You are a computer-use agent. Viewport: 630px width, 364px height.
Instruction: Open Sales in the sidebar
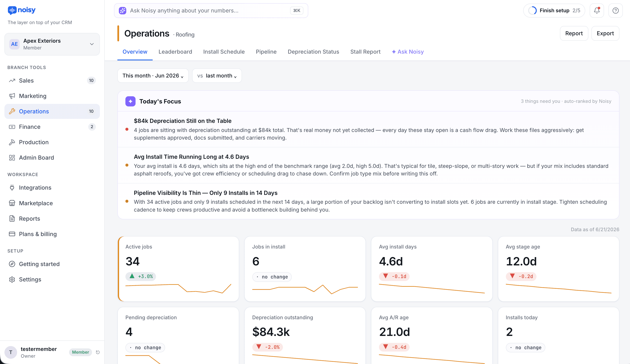click(x=52, y=80)
